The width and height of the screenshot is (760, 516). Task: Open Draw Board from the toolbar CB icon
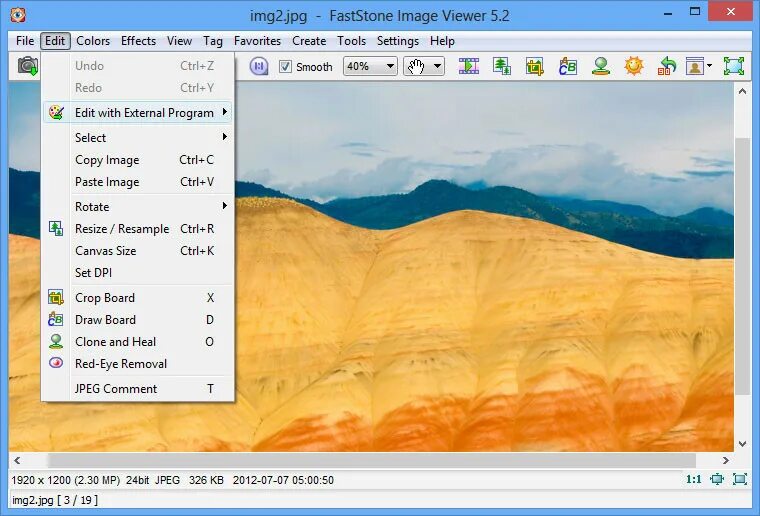coord(568,66)
